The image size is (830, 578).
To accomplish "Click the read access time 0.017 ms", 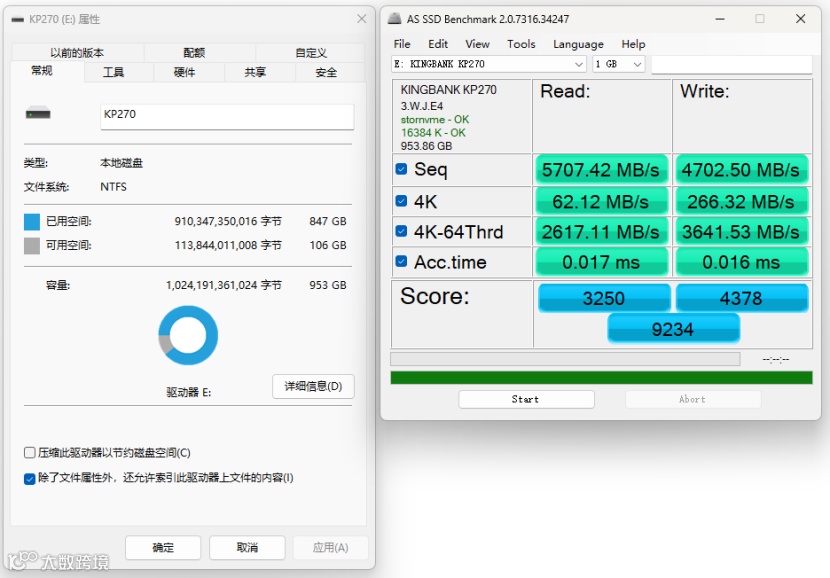I will point(601,262).
